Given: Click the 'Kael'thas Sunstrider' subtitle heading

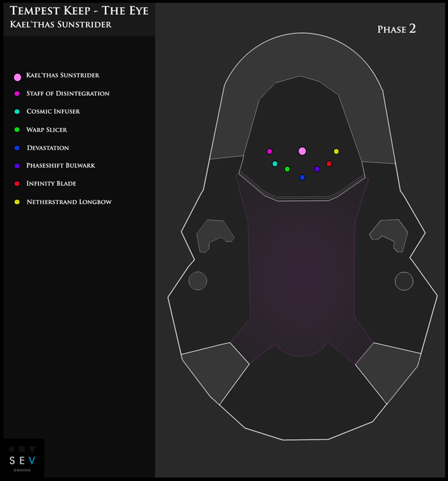Looking at the screenshot, I should (x=61, y=24).
